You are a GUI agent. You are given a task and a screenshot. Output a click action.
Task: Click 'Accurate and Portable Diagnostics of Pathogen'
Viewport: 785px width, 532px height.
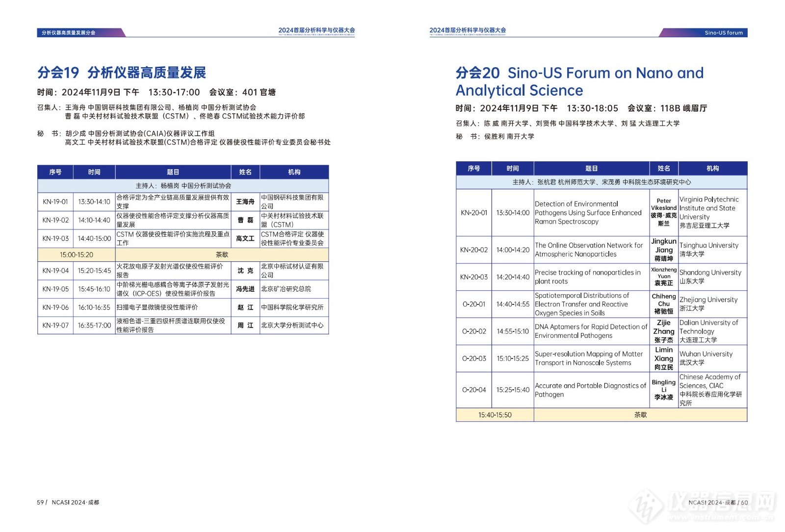[x=591, y=390]
